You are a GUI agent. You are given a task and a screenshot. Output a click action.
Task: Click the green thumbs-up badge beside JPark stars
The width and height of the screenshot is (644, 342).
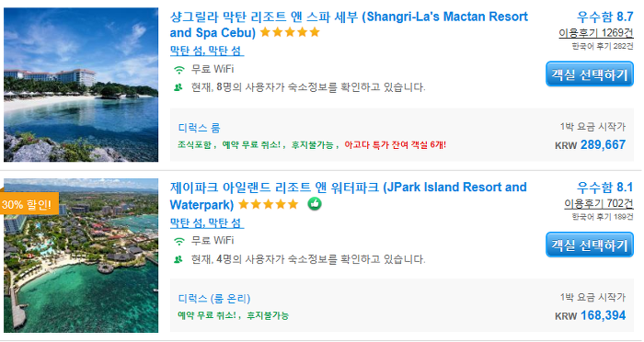tap(315, 204)
